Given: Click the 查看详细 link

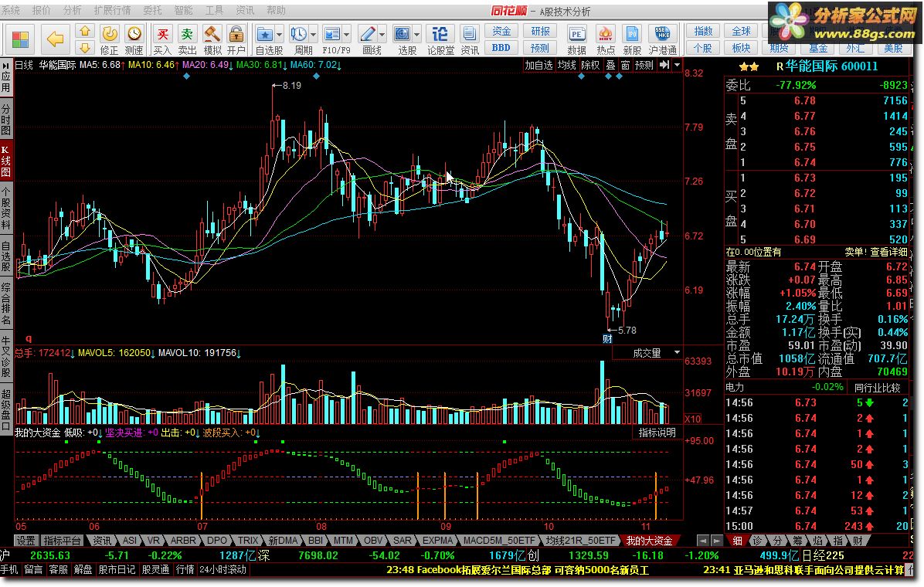Looking at the screenshot, I should pos(888,252).
